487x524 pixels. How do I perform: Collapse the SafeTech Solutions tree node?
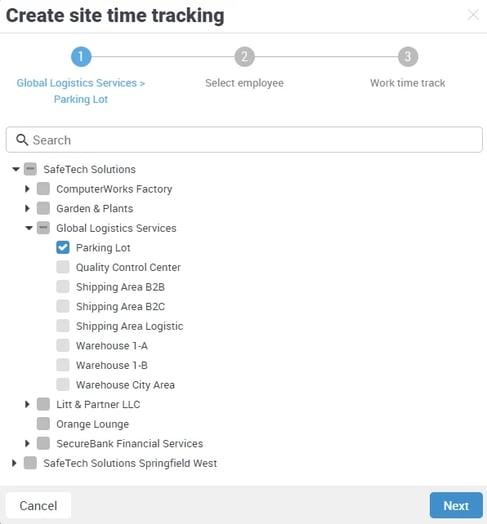pos(16,169)
